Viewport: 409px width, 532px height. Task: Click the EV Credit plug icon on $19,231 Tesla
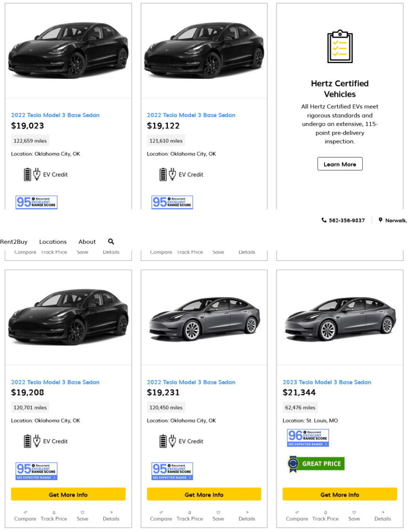(171, 441)
